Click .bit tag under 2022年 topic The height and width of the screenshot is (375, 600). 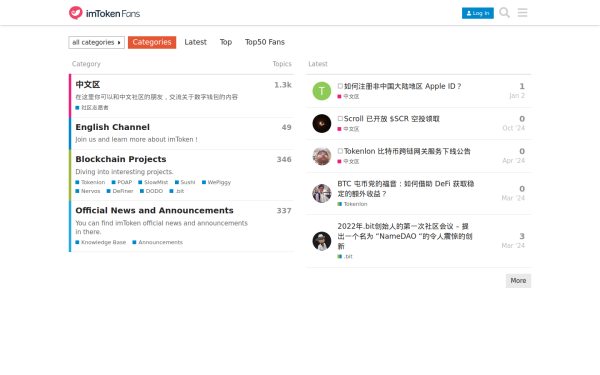pyautogui.click(x=345, y=256)
